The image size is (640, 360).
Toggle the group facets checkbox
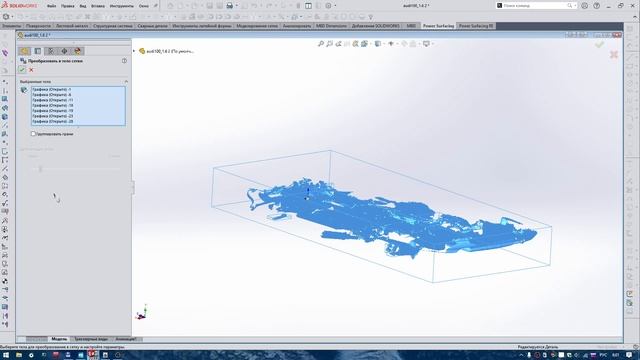(x=33, y=133)
